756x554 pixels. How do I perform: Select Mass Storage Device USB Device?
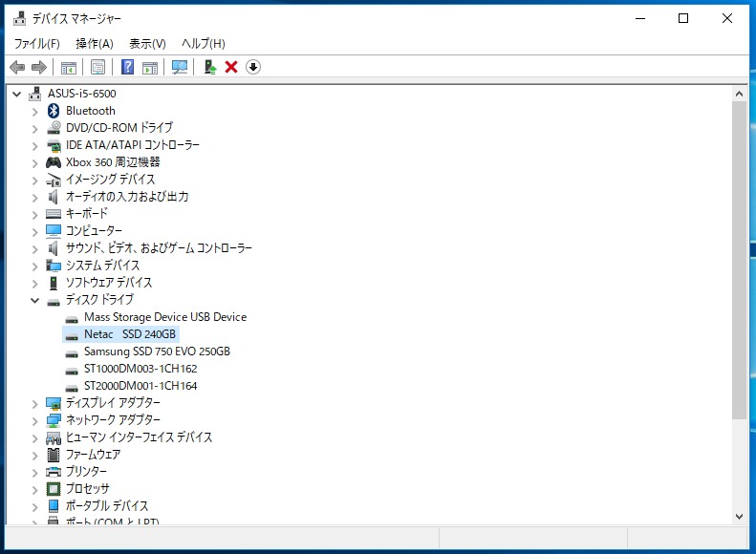165,317
